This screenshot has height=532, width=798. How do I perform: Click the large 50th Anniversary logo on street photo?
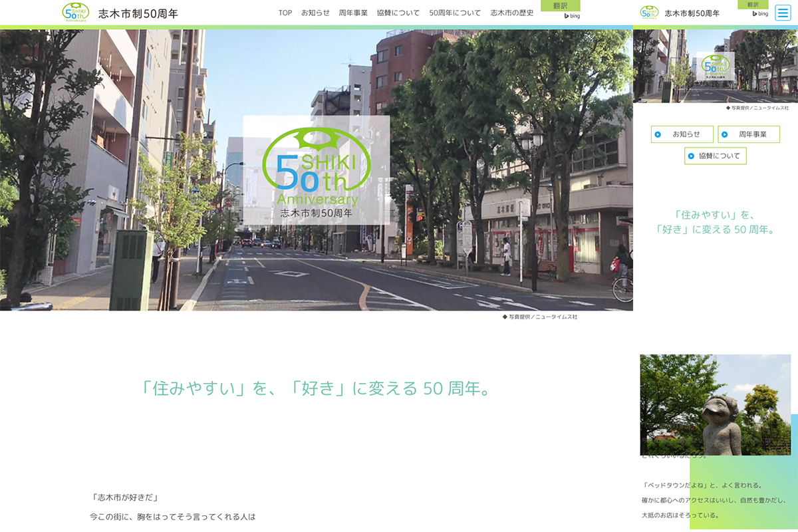click(317, 170)
